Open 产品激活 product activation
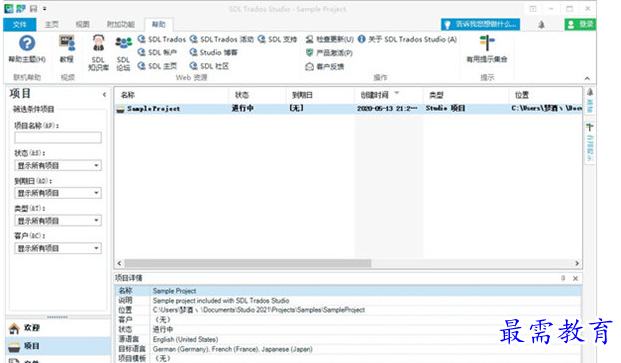This screenshot has width=621, height=363. (x=329, y=53)
